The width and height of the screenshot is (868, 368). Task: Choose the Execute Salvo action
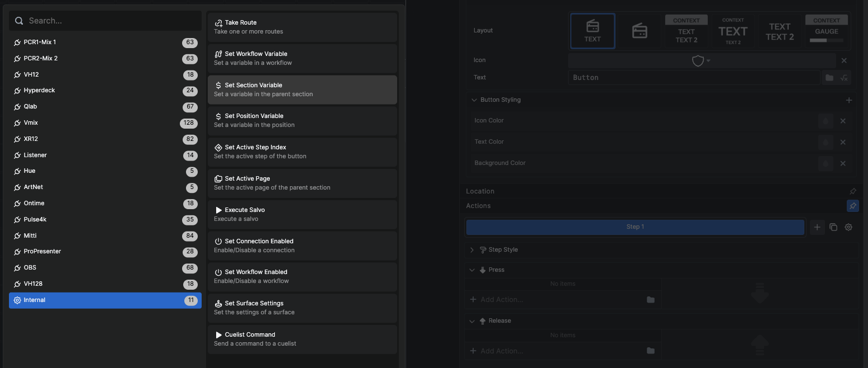click(302, 214)
